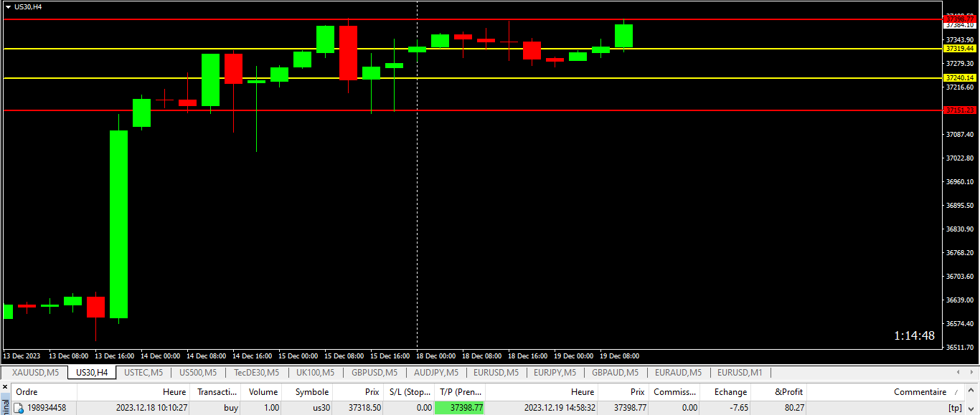Click the stop-loss value 0.00
Screen dimensions: 980x415
[423, 408]
